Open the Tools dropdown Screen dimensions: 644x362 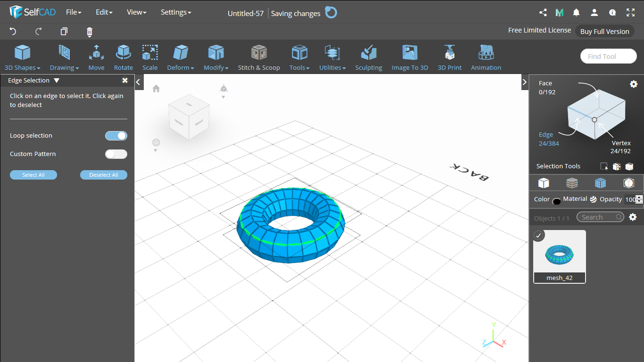[299, 58]
